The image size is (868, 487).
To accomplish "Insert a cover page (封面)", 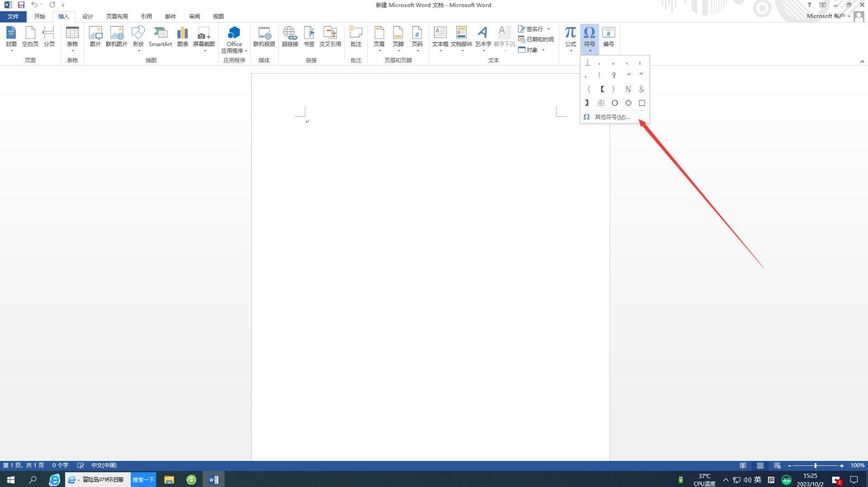I will 11,36.
